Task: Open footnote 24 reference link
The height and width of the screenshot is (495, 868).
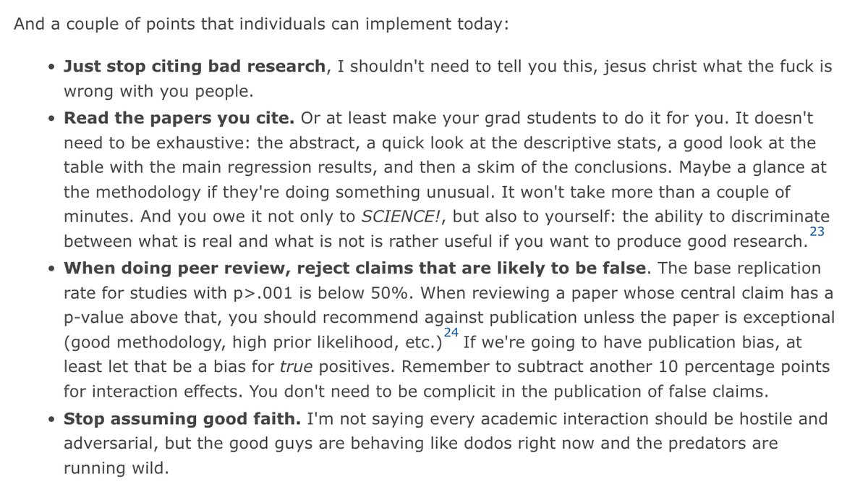Action: (451, 332)
